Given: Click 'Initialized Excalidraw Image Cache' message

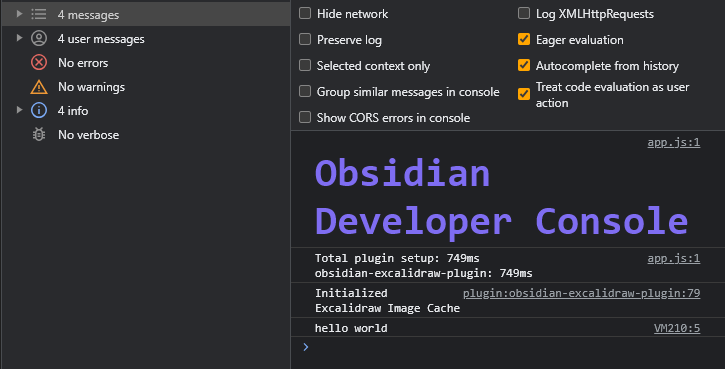Looking at the screenshot, I should 387,301.
